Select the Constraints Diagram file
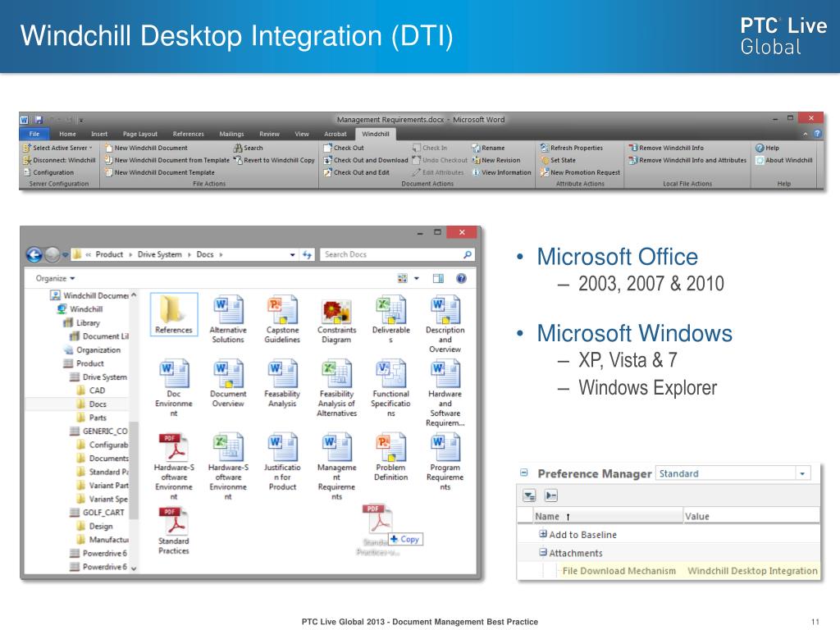 (x=336, y=319)
